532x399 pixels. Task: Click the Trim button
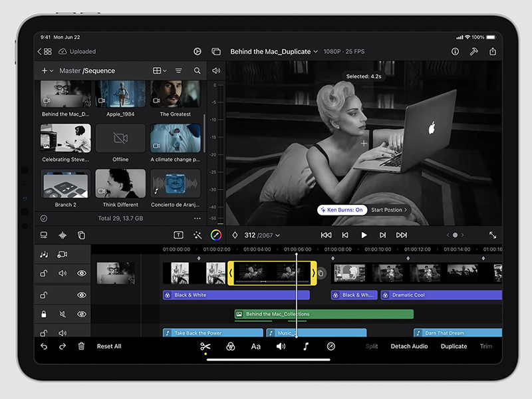coord(486,346)
